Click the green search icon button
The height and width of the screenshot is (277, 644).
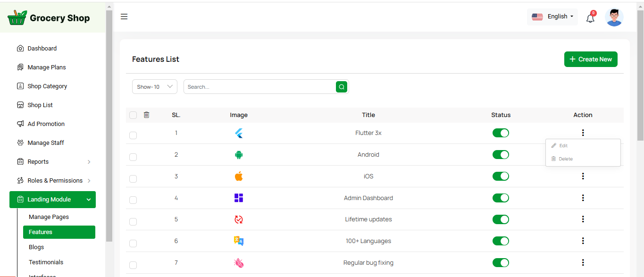[342, 87]
